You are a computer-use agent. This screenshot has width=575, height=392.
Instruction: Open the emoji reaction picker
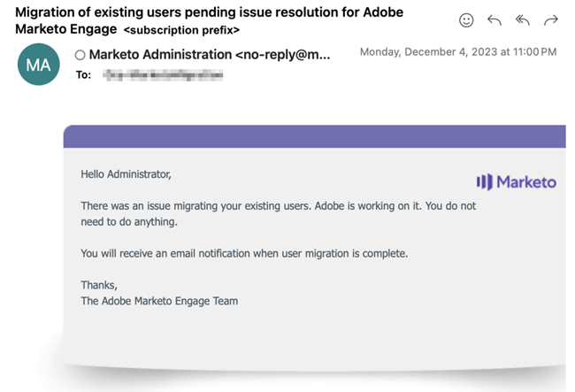pos(466,20)
